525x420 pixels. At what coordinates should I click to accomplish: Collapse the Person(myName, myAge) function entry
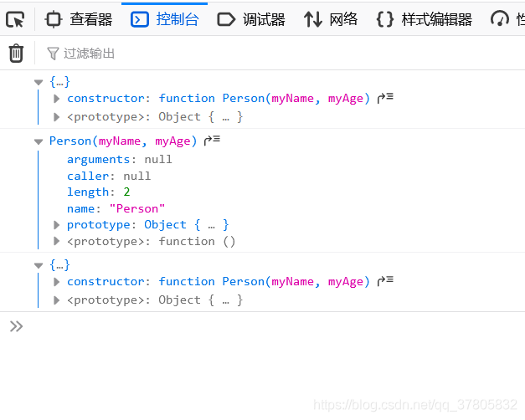(x=39, y=141)
